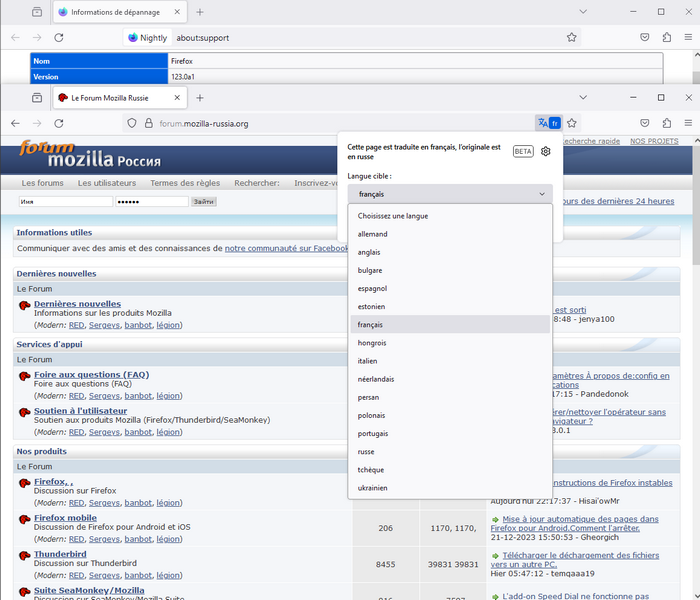The width and height of the screenshot is (700, 600).
Task: Click the about:support address bar text
Action: [202, 38]
